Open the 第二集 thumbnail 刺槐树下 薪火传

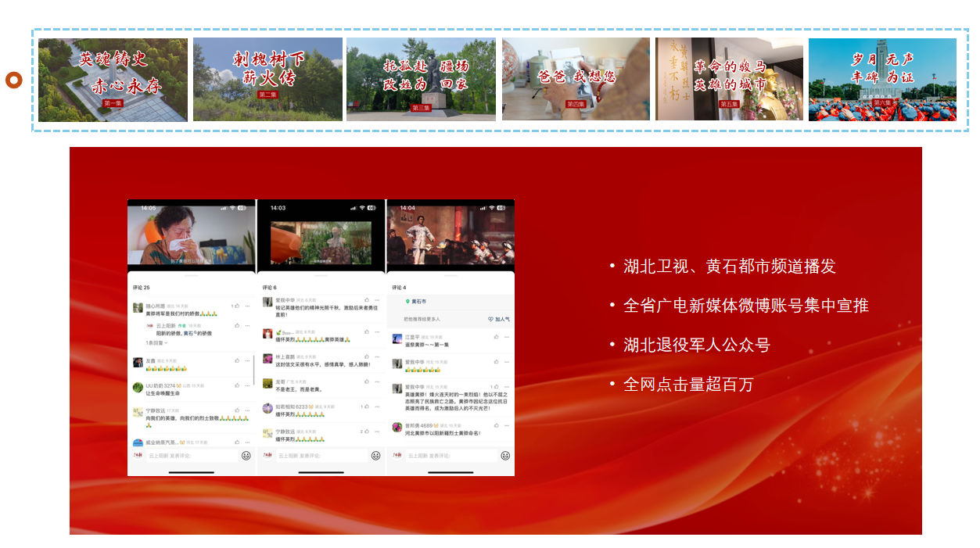267,80
